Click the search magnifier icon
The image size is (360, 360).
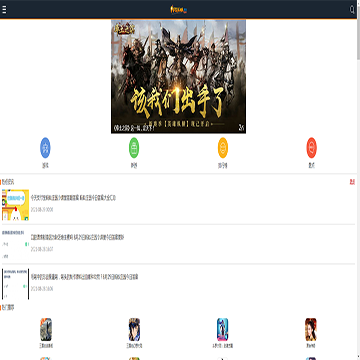[x=352, y=10]
